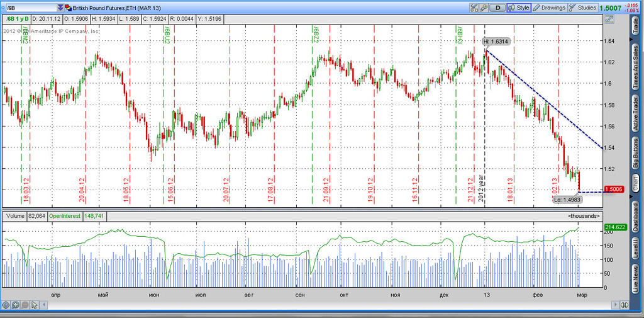Screen dimensions: 644x318
Task: Select the pointer cursor tool icon
Action: [34, 305]
